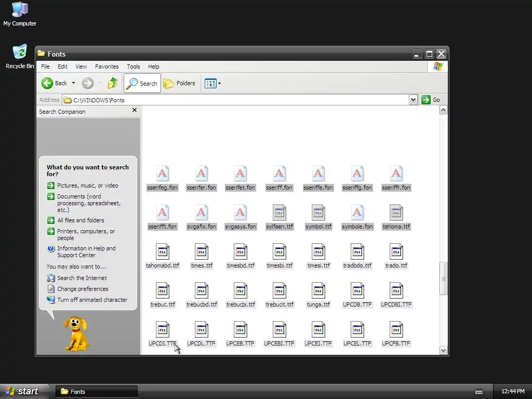Select the trebuc.ttf font icon

point(162,291)
